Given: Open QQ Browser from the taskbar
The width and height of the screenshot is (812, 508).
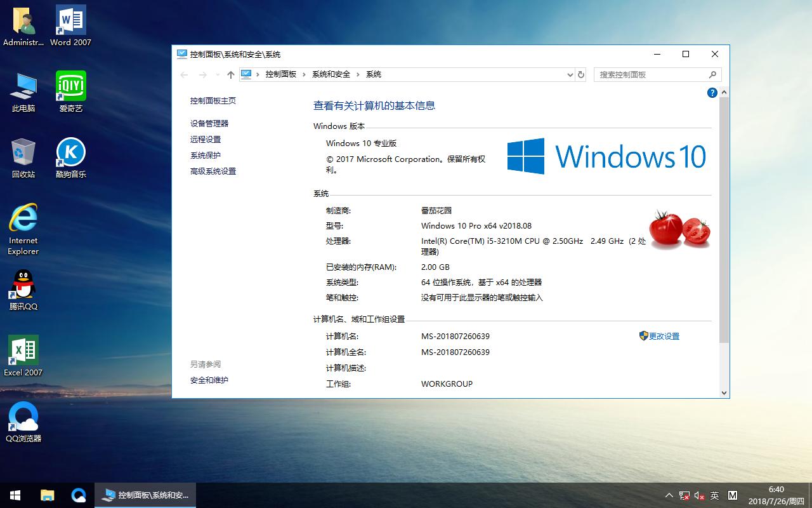Looking at the screenshot, I should point(79,495).
